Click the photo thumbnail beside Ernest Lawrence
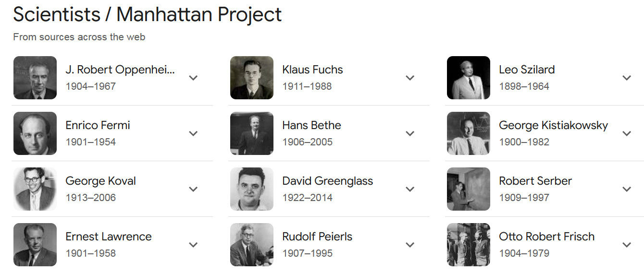644x273 pixels. (35, 245)
